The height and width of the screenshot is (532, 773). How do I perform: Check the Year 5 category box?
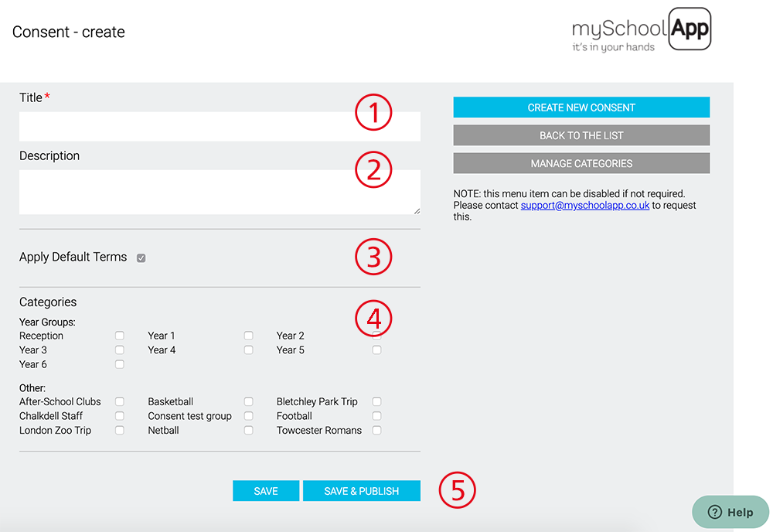[376, 350]
